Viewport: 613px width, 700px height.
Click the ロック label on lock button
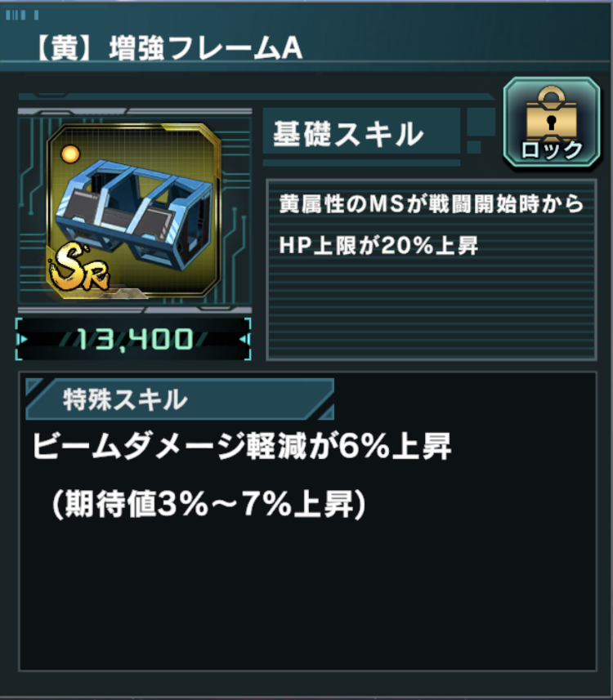[552, 150]
